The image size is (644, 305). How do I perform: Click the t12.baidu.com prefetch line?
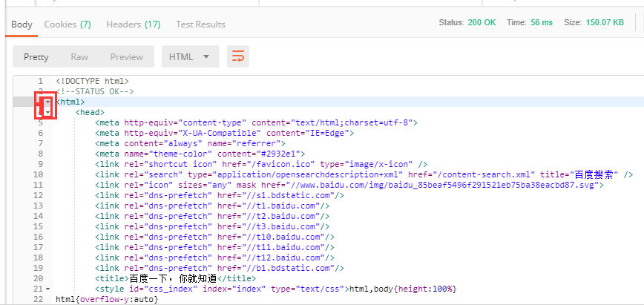tap(215, 258)
